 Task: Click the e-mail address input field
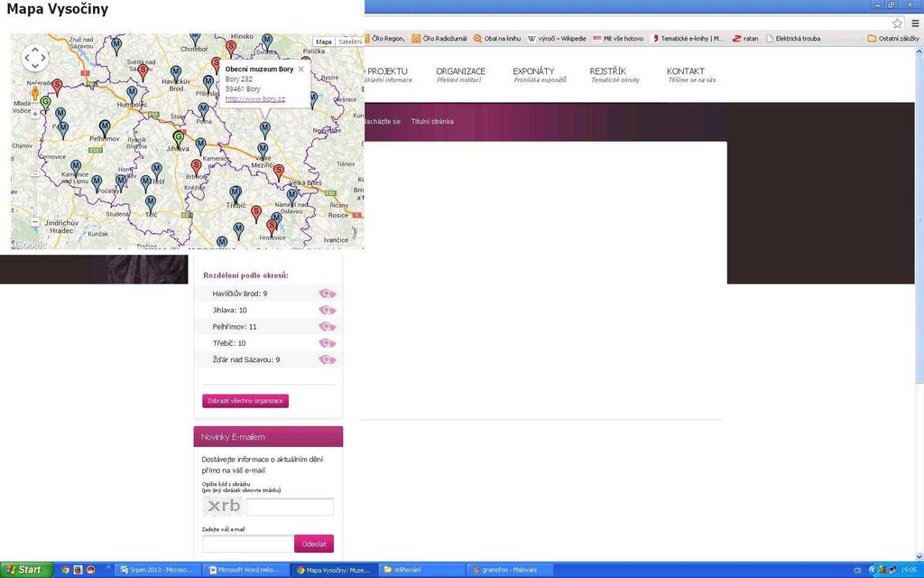248,544
